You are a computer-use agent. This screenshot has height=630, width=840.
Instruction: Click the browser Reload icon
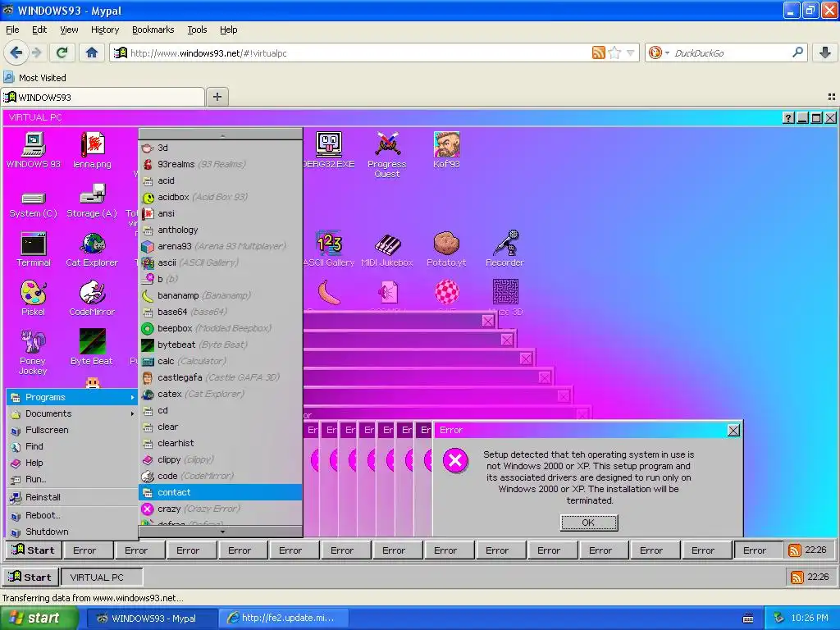tap(62, 52)
